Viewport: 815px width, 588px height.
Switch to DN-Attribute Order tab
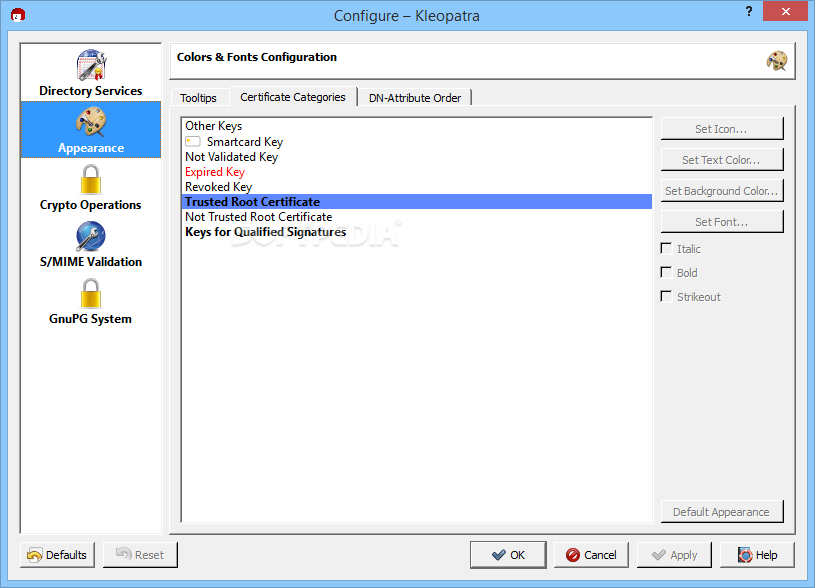click(x=415, y=98)
